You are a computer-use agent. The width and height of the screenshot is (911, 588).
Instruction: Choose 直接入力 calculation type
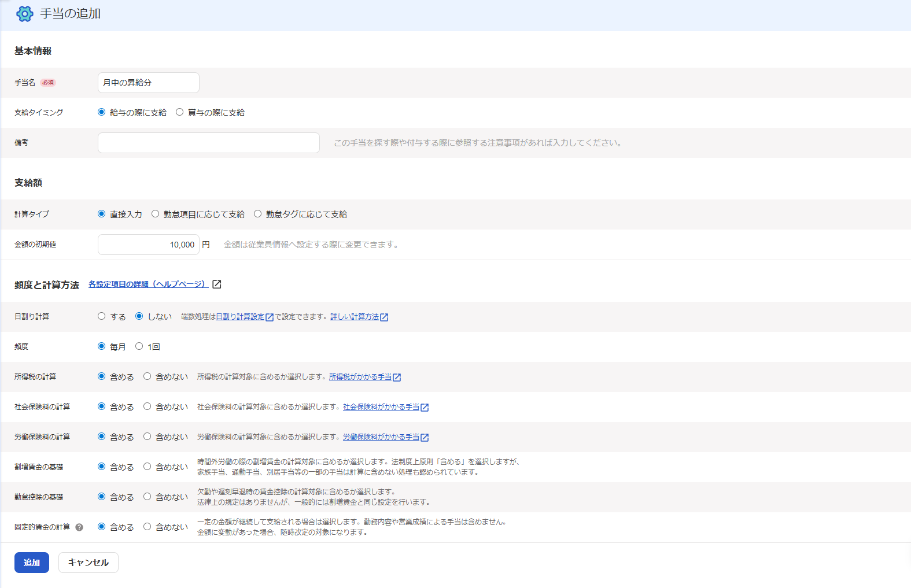tap(102, 214)
